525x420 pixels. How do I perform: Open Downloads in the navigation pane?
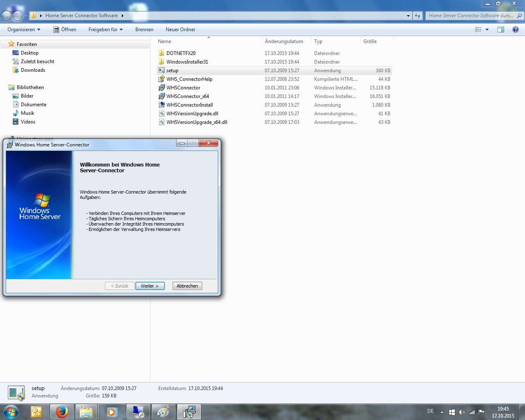(33, 70)
